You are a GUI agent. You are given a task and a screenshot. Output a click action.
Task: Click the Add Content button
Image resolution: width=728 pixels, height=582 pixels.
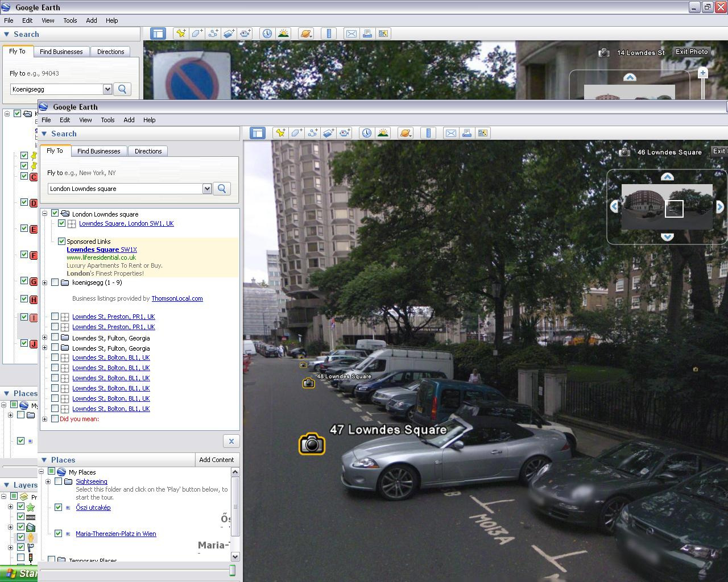click(x=216, y=460)
